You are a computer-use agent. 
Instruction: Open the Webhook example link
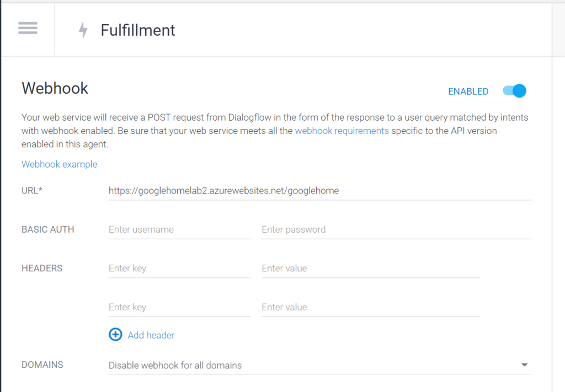[59, 164]
